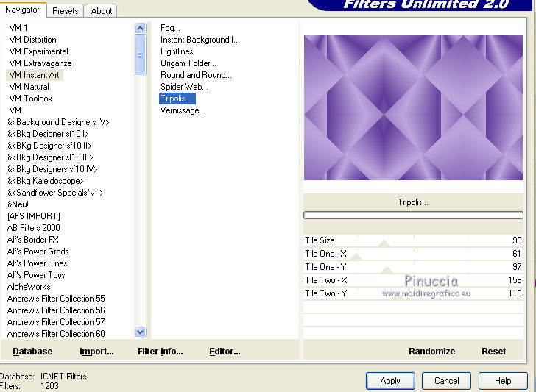Screen dimensions: 536x392
Task: Select the plain VM category
Action: (x=15, y=110)
